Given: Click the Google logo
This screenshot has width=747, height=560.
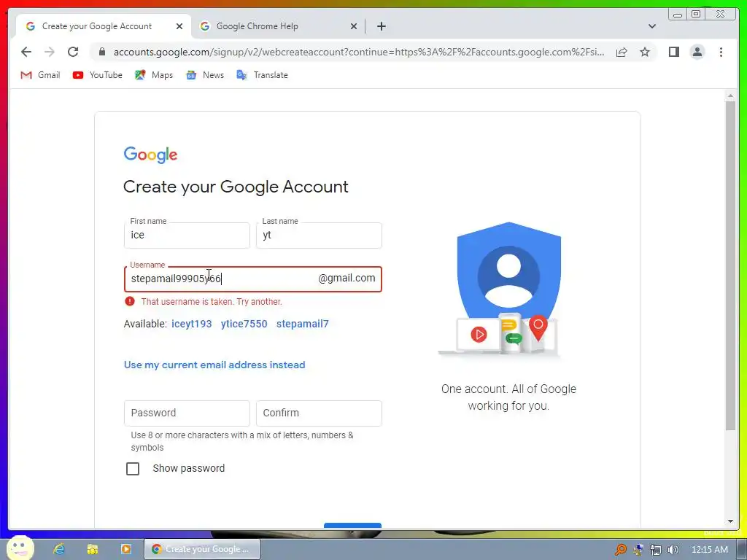Looking at the screenshot, I should (x=150, y=155).
